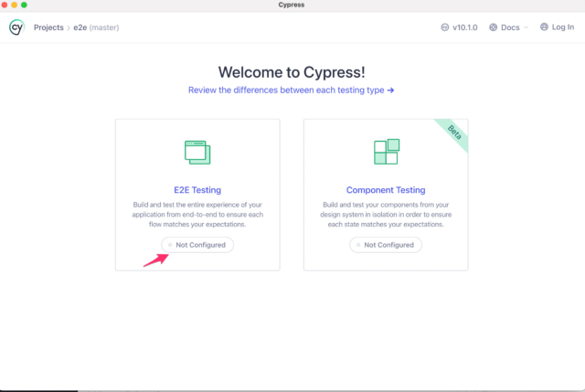Click Not Configured badge under E2E Testing

click(x=197, y=245)
